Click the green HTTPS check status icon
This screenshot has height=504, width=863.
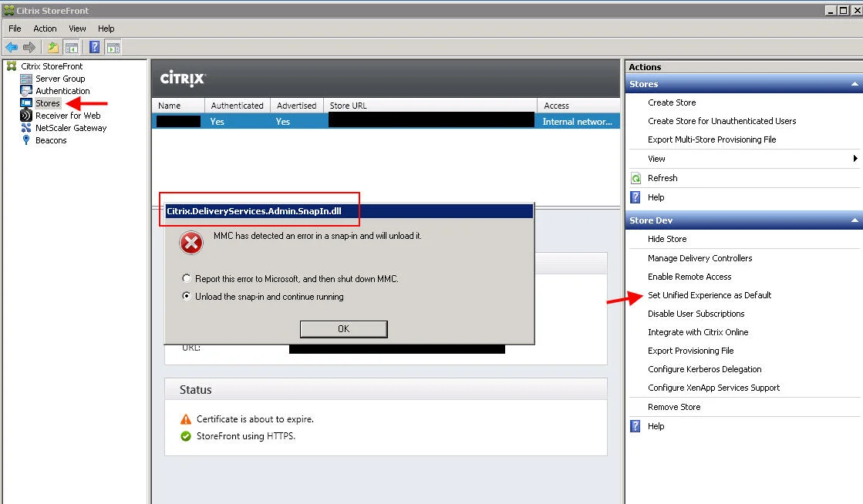tap(186, 436)
